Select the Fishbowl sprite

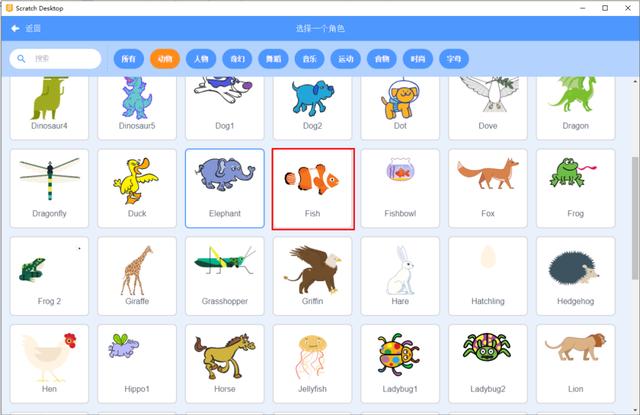tap(400, 188)
